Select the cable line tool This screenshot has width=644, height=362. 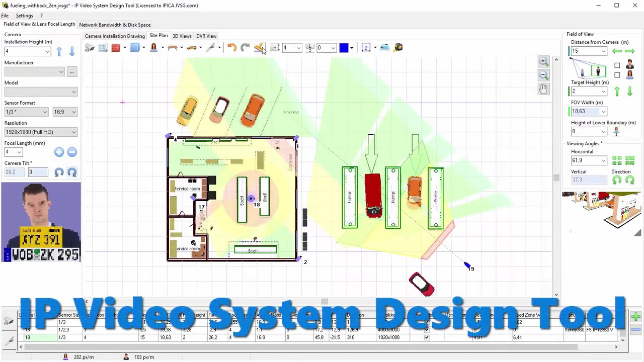211,48
